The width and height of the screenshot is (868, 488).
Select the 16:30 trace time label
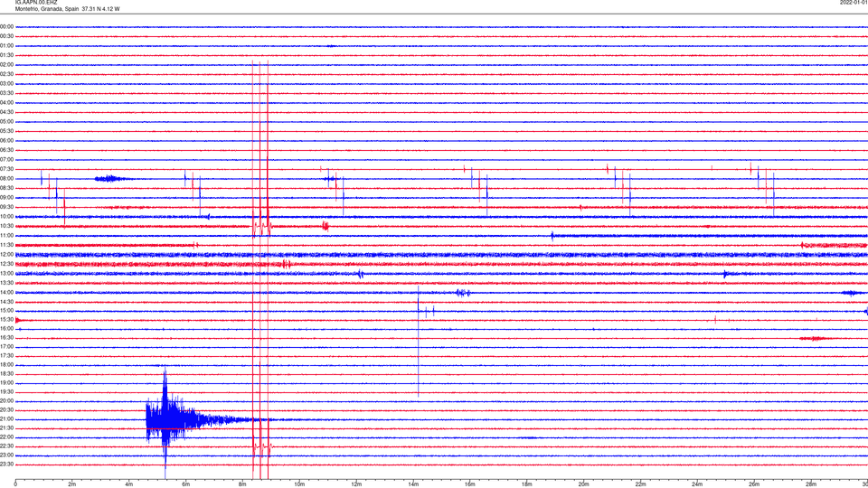click(7, 337)
